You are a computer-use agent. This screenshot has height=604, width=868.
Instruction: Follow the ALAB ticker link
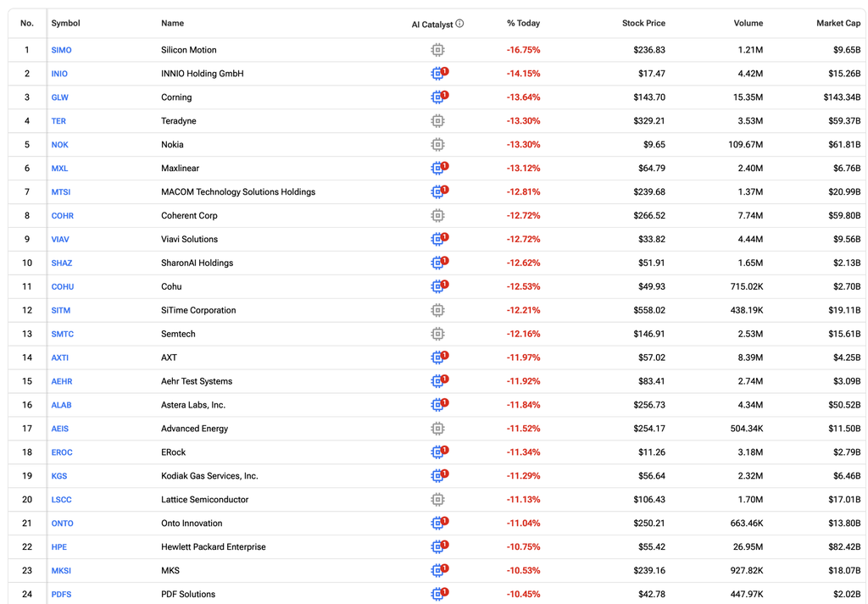61,405
